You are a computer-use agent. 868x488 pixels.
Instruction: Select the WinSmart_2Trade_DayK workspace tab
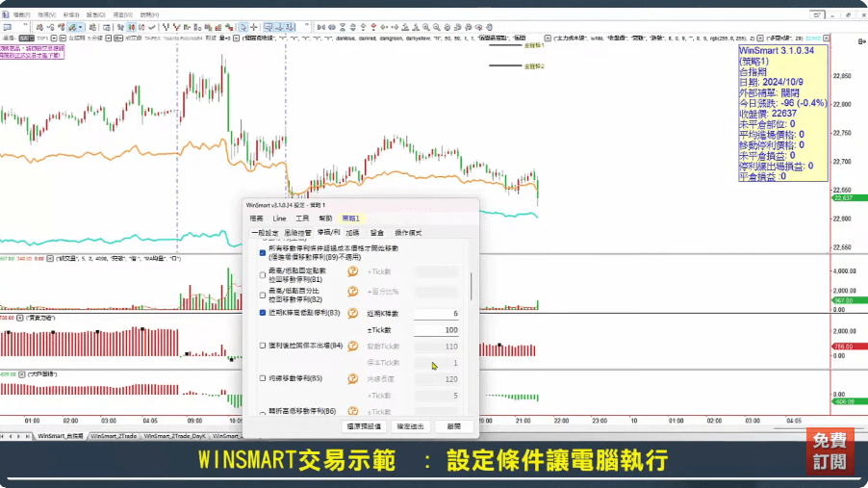174,436
